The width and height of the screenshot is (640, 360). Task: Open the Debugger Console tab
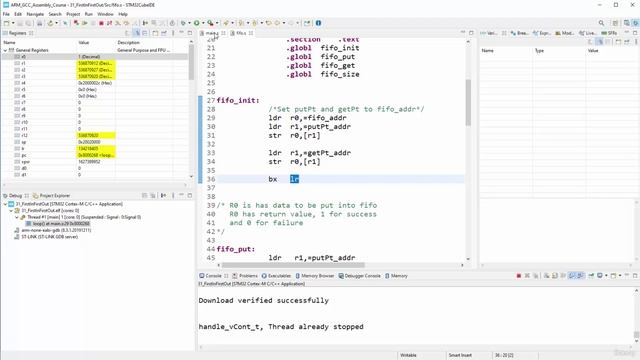[x=359, y=276]
